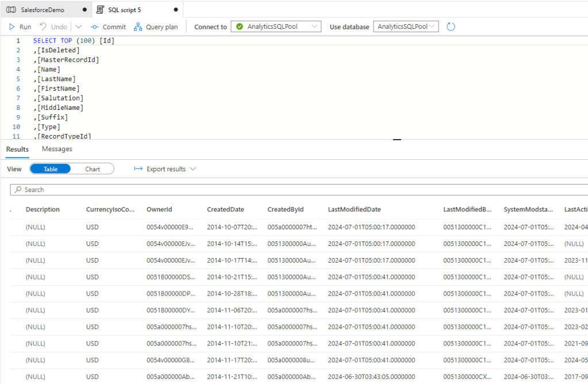
Task: Click the Commit icon in toolbar
Action: [95, 27]
